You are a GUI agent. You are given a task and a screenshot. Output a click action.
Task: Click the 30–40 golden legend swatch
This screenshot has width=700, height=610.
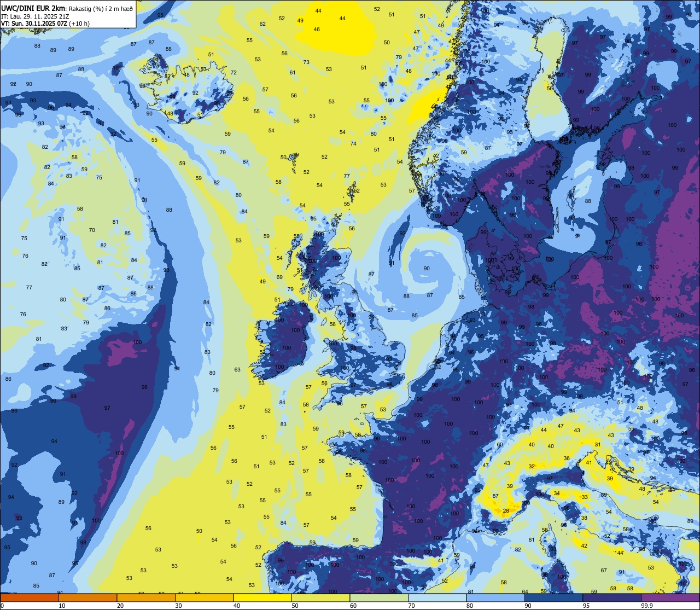[x=204, y=598]
